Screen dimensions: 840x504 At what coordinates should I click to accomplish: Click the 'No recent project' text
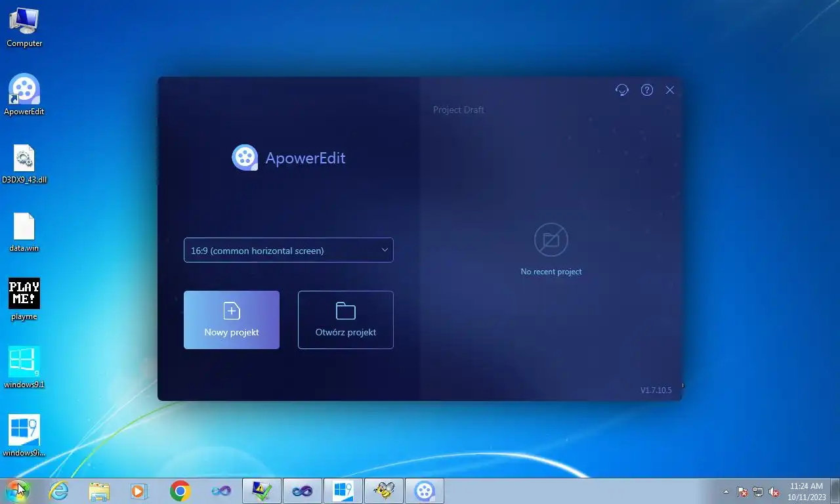click(x=551, y=272)
